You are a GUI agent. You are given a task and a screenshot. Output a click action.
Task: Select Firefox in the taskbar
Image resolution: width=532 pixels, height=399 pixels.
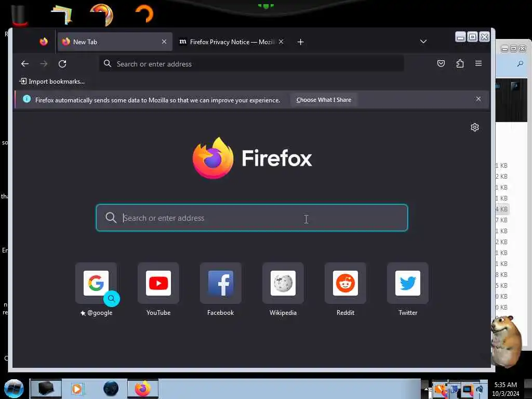(143, 389)
